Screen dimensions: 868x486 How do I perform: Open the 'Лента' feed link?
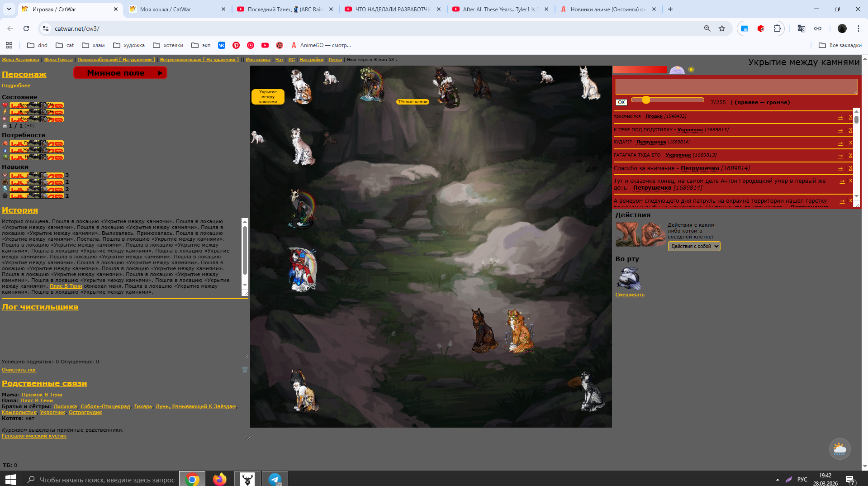coord(335,60)
